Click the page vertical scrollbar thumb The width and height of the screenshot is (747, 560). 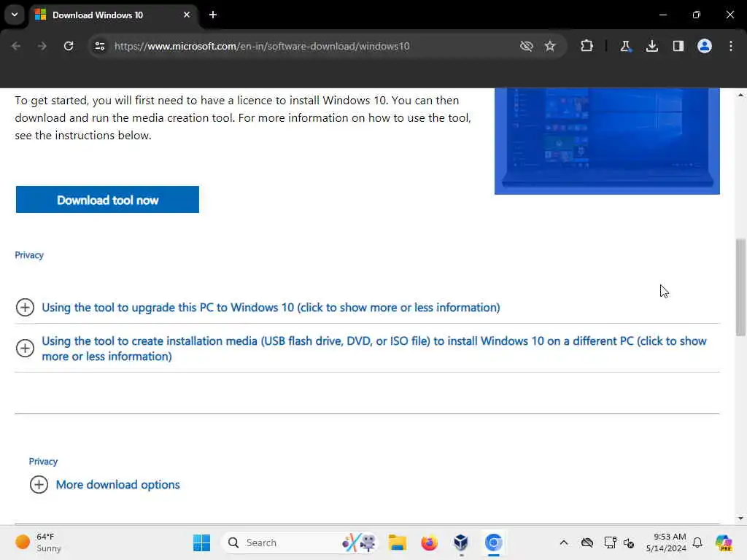[x=740, y=287]
